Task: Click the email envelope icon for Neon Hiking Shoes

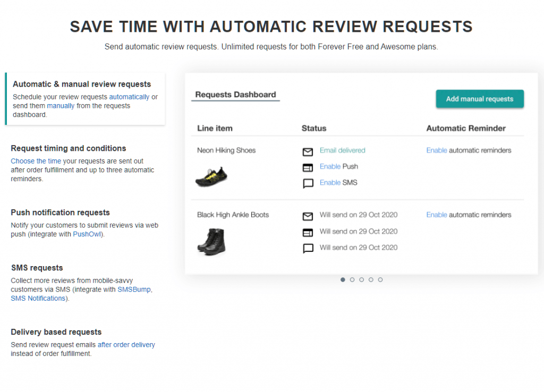Action: coord(308,152)
